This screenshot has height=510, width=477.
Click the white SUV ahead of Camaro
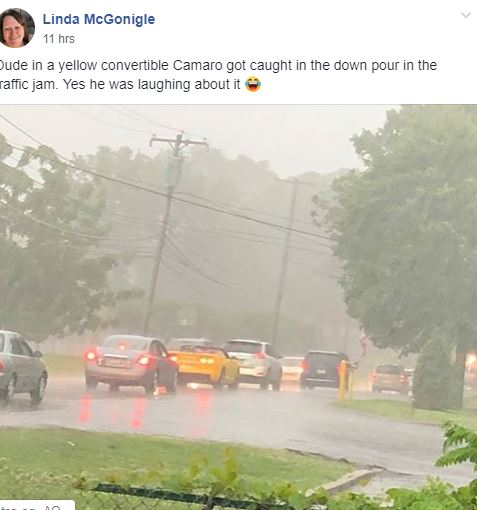click(x=254, y=364)
